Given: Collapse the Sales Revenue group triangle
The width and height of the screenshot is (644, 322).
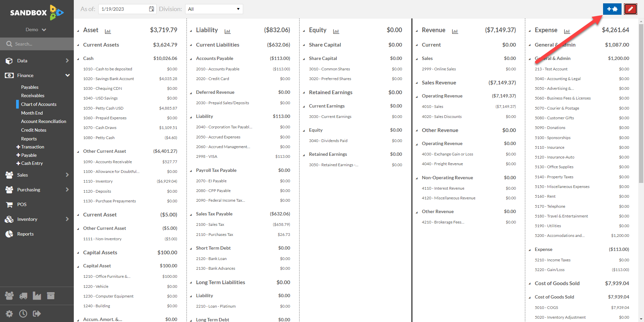Looking at the screenshot, I should pos(417,83).
